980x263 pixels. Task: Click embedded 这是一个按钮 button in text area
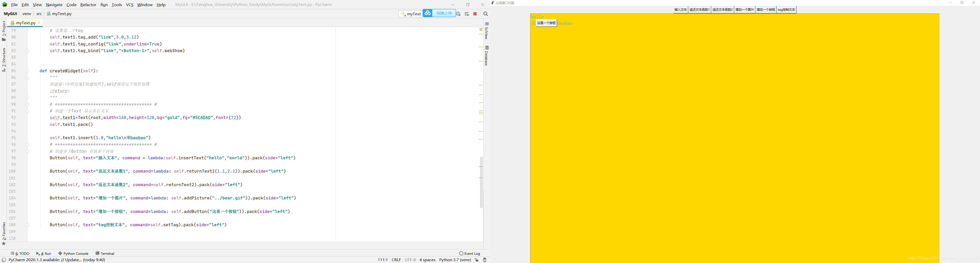pos(546,23)
